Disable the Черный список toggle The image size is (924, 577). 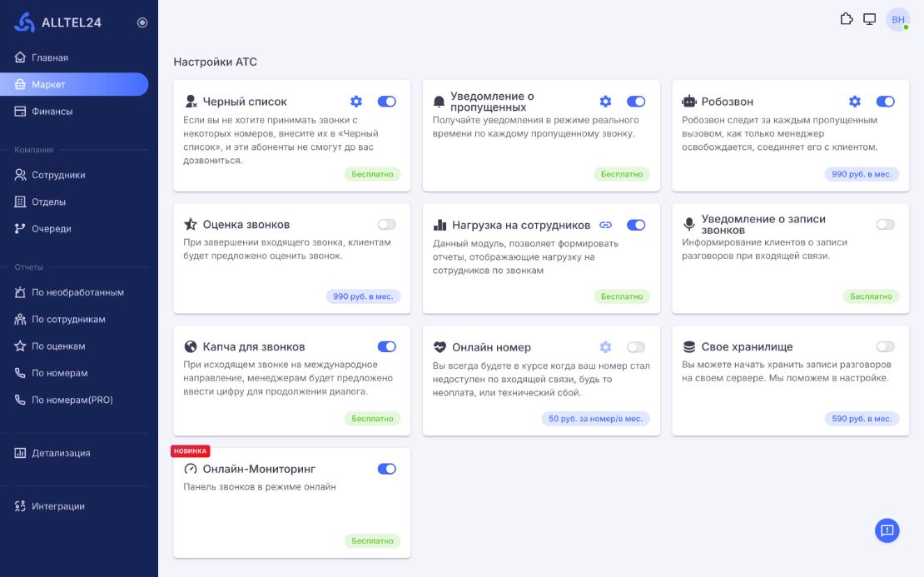click(x=386, y=102)
